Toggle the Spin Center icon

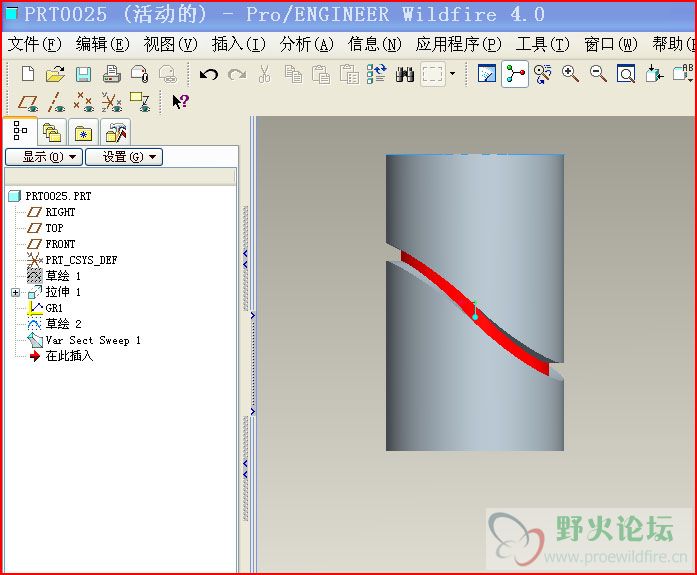pyautogui.click(x=515, y=74)
